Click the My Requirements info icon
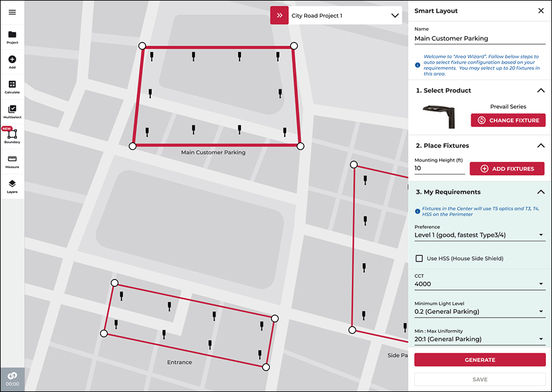 coord(417,211)
